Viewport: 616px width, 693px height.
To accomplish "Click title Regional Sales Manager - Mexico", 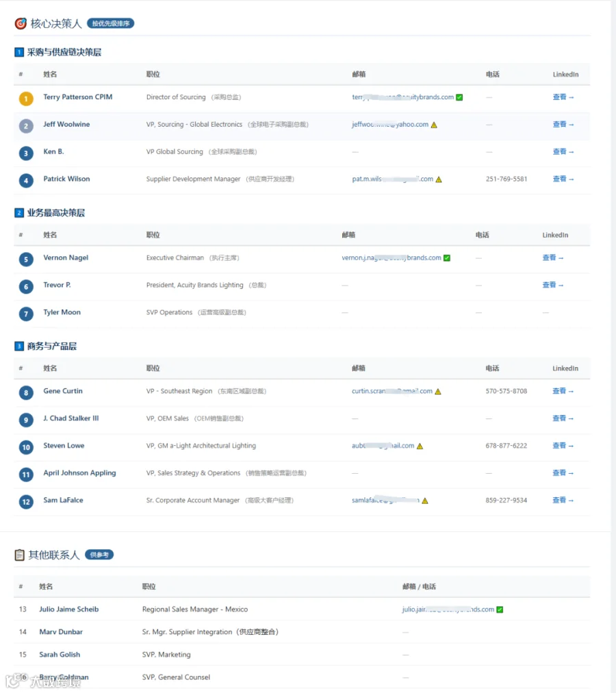I will tap(195, 609).
